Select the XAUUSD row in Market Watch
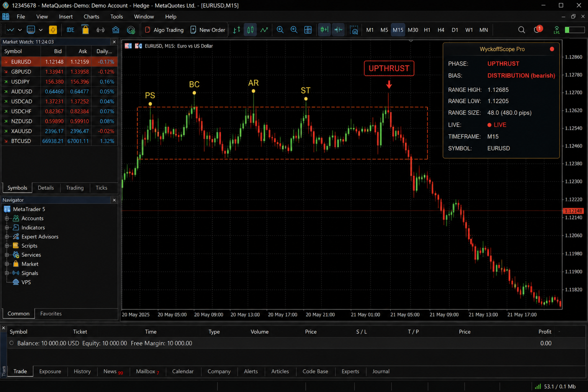Image resolution: width=588 pixels, height=392 pixels. [x=59, y=131]
